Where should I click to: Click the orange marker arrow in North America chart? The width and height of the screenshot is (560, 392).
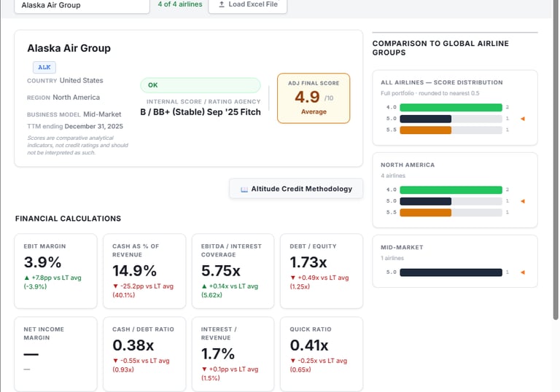(523, 201)
